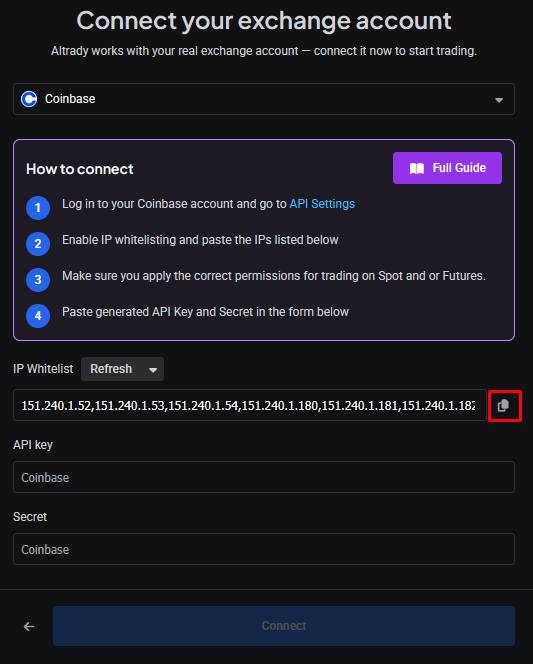Expand the Refresh dropdown arrow
This screenshot has width=533, height=664.
[153, 370]
